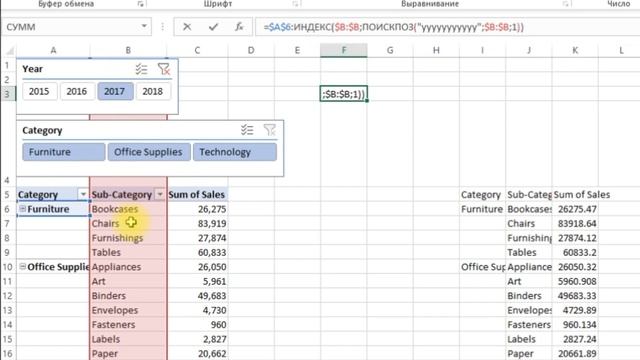This screenshot has width=640, height=360.
Task: Click the Envelopes cell in column B
Action: point(128,310)
